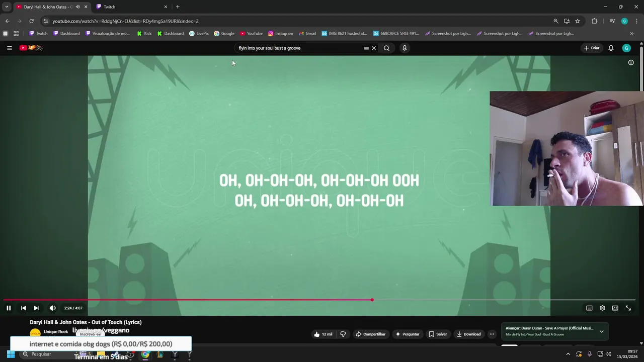Open YouTube hamburger guide menu

click(x=10, y=48)
